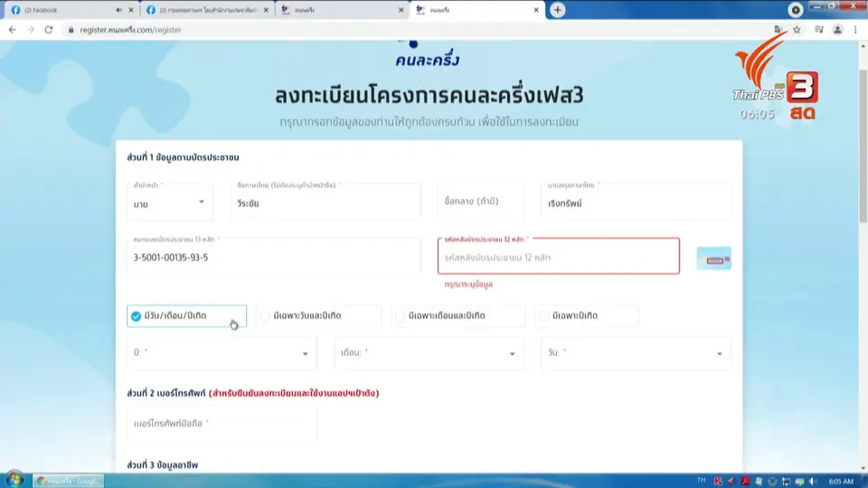This screenshot has width=868, height=488.
Task: Click the Kaspersky tray icon
Action: pyautogui.click(x=718, y=481)
